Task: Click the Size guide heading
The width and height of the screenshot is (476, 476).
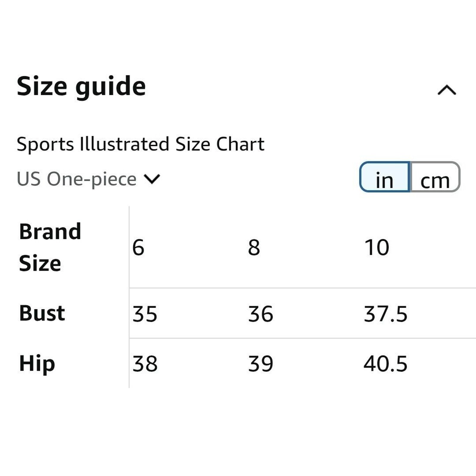Action: point(81,86)
